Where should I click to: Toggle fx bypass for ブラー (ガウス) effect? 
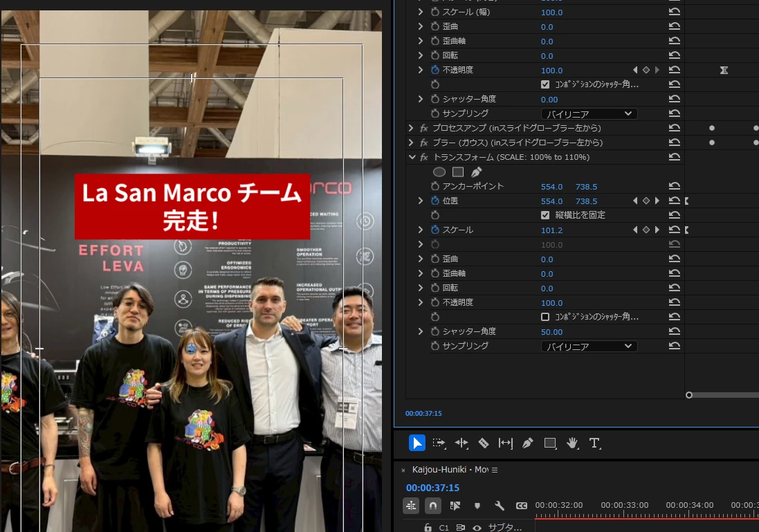424,143
